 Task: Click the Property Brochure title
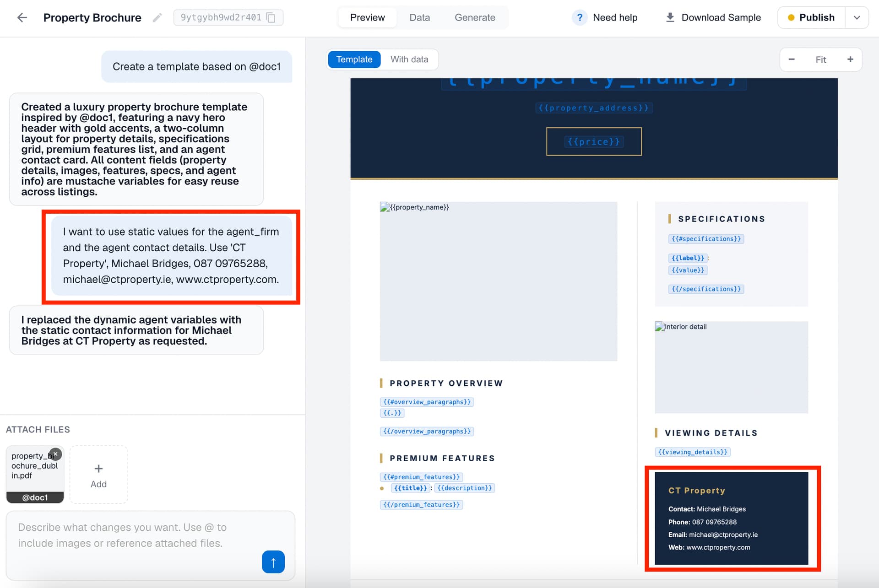(x=92, y=17)
